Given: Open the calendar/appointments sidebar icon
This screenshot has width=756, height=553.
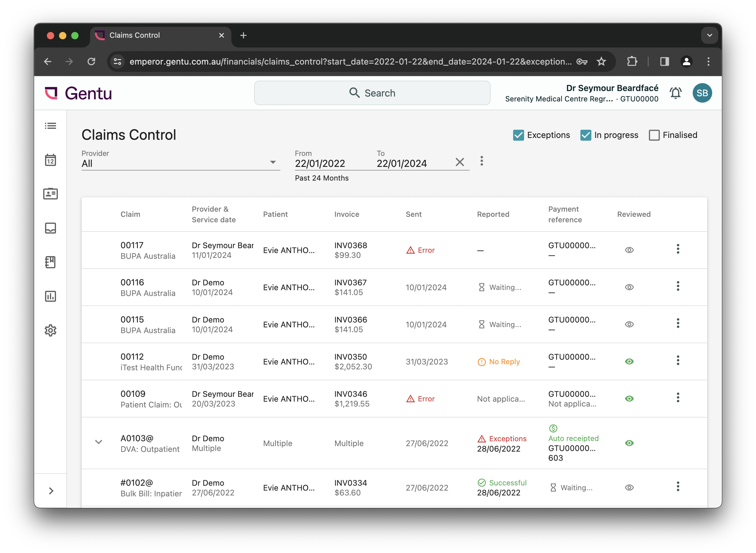Looking at the screenshot, I should pyautogui.click(x=51, y=160).
